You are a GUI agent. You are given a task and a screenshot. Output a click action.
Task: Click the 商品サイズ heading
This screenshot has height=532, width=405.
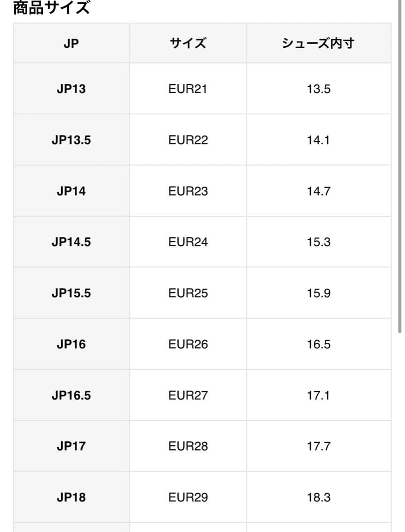(51, 8)
